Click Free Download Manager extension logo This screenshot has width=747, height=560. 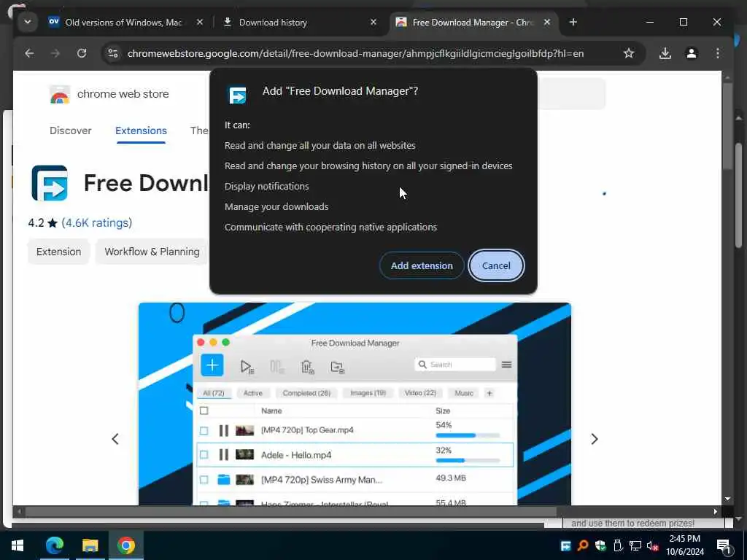click(x=50, y=183)
